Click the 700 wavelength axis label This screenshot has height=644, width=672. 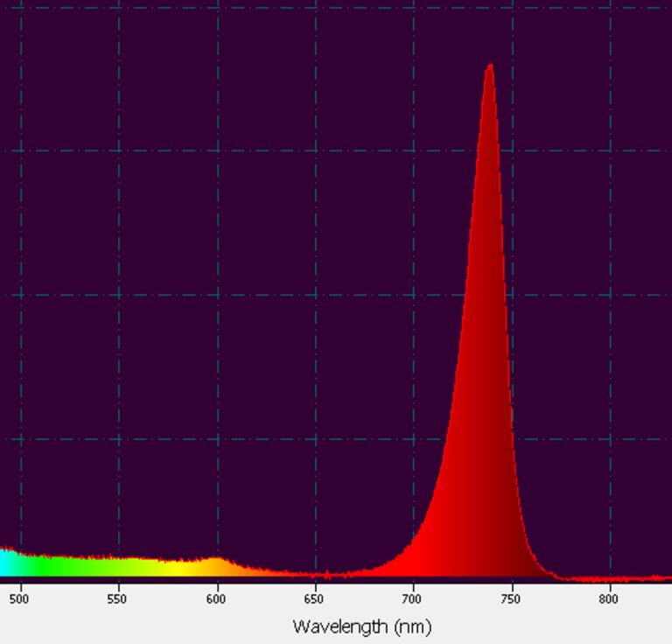tap(412, 598)
